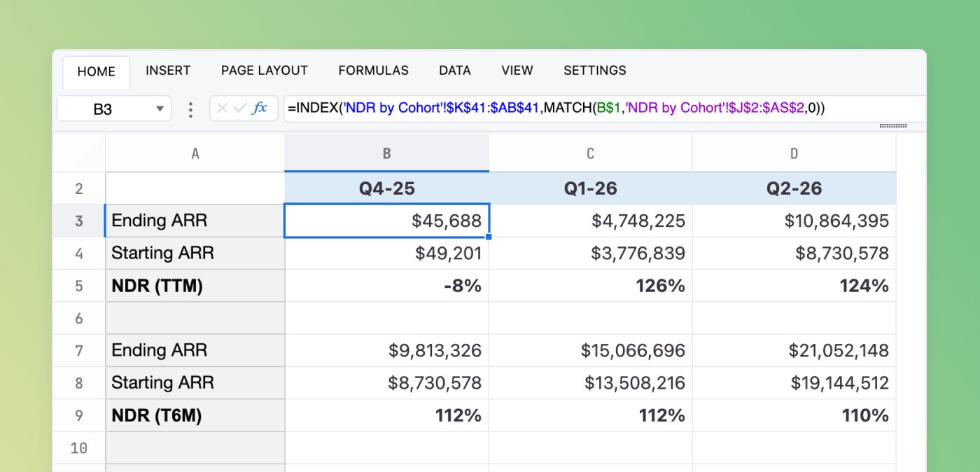Select row 5 header
This screenshot has width=980, height=472.
coord(79,286)
